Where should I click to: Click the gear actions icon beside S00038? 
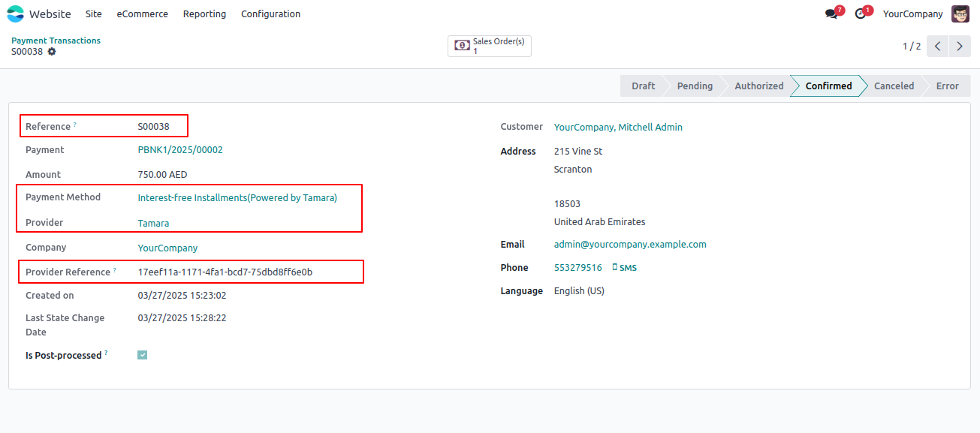[52, 52]
